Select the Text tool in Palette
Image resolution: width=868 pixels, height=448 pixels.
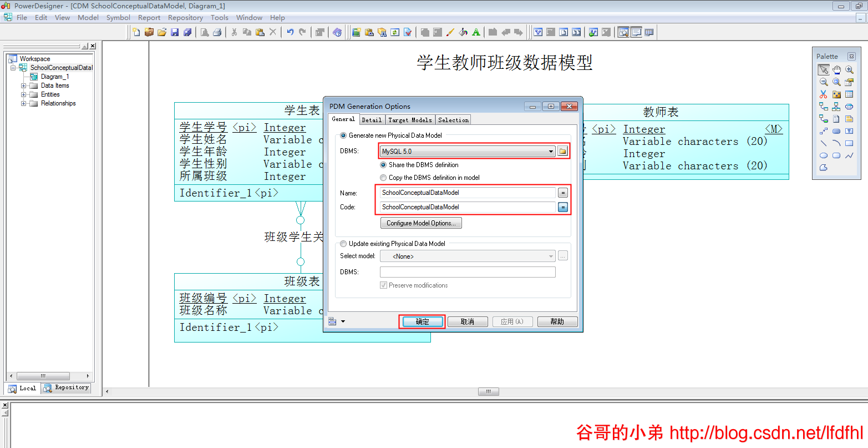click(849, 131)
